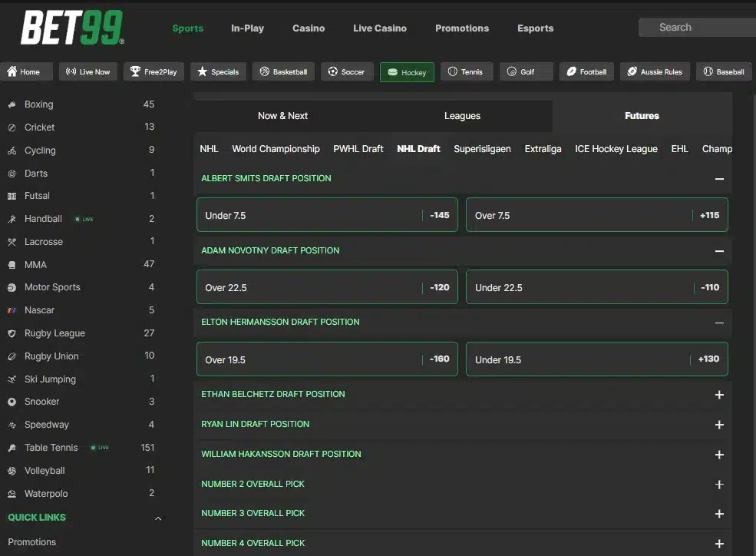Collapse Elton Hermansson Draft Position section
This screenshot has width=756, height=556.
tap(719, 323)
